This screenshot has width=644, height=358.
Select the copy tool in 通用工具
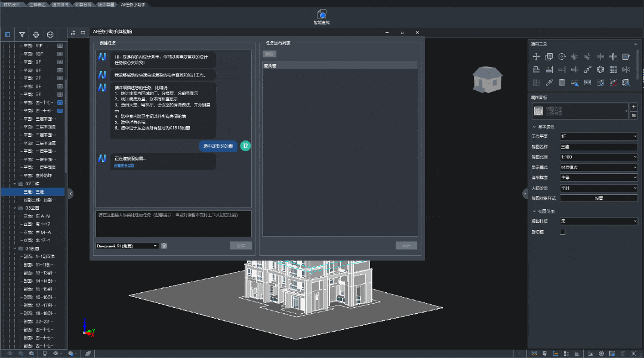point(549,57)
